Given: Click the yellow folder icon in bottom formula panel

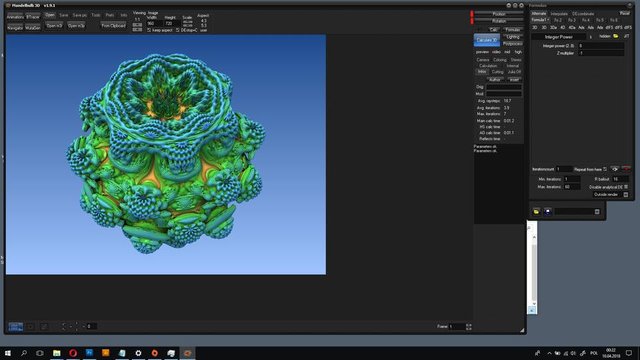Looking at the screenshot, I should (536, 211).
